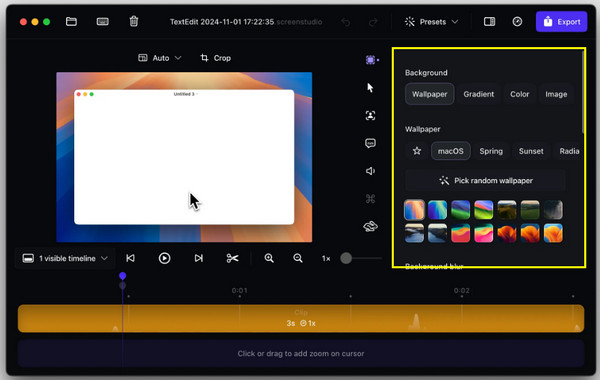Open the gauge icon in the title bar
The image size is (600, 380).
pos(517,21)
